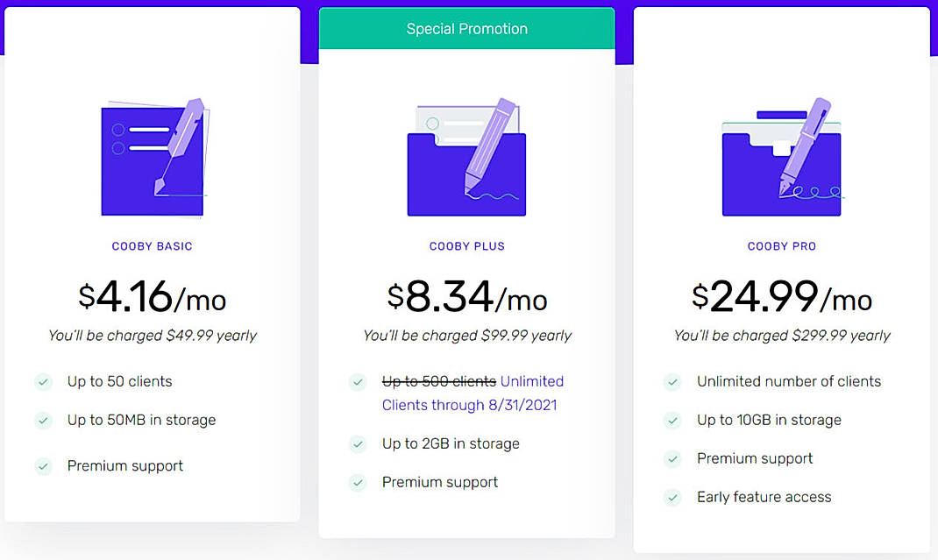
Task: Click the Cooby Basic pencil illustration icon
Action: tap(153, 158)
